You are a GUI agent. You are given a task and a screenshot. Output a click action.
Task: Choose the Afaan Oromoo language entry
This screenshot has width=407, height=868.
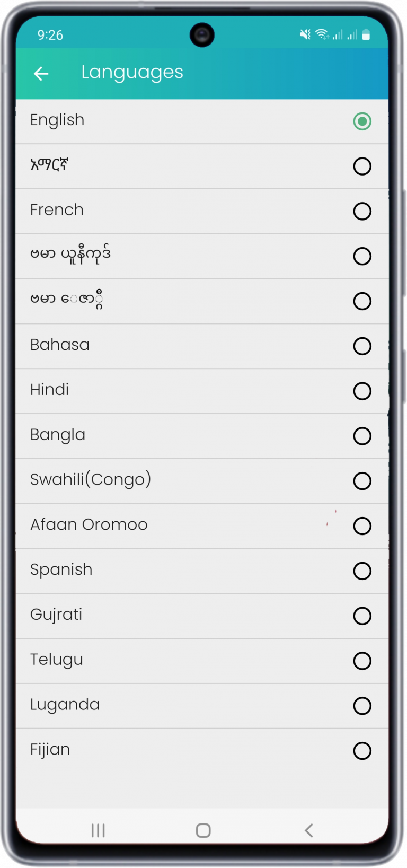(x=202, y=526)
